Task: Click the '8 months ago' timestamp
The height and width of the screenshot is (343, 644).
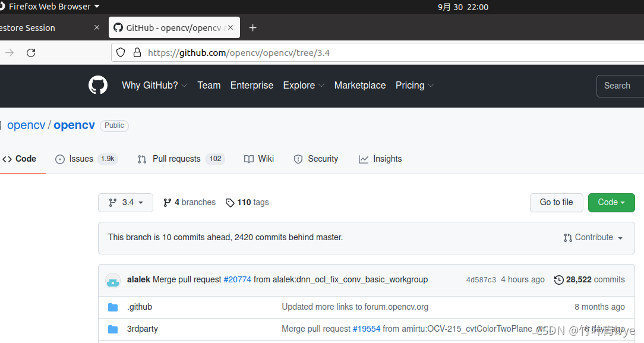Action: (599, 307)
